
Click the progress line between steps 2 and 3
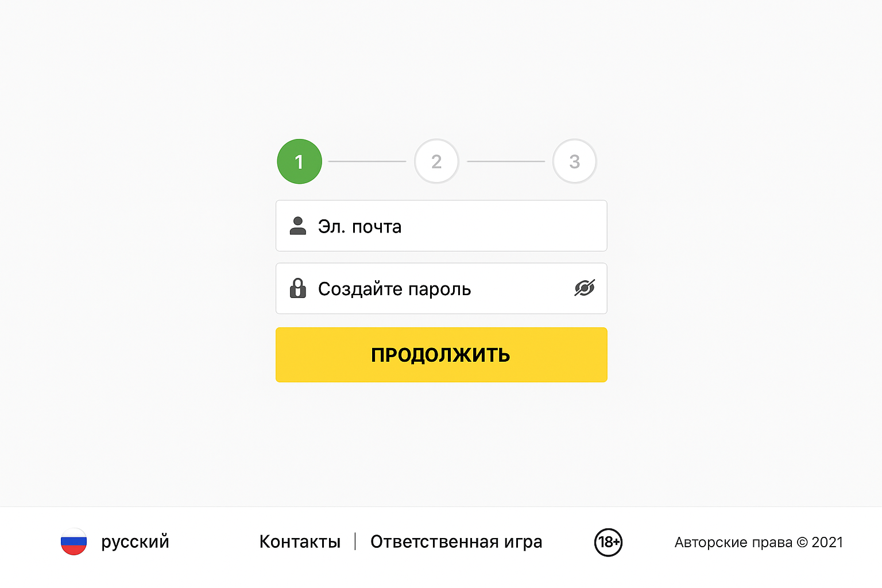click(505, 161)
